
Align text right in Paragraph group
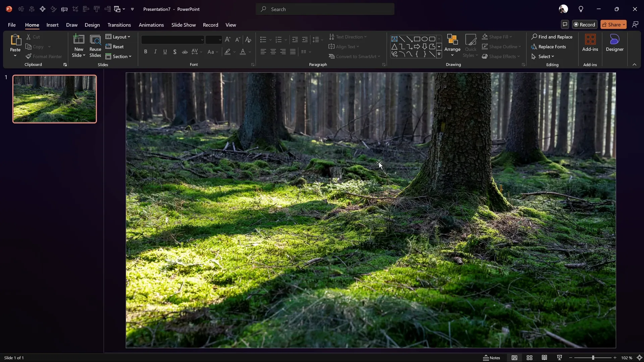283,52
